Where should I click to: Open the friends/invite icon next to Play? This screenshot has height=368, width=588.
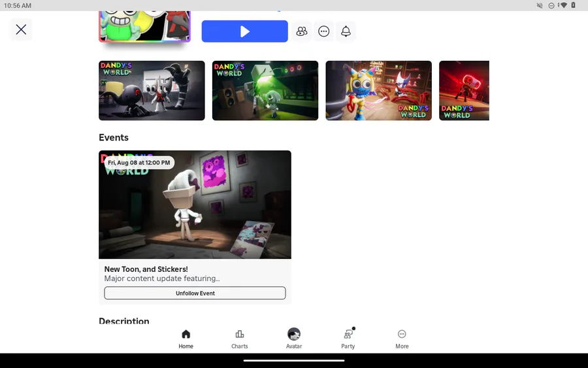tap(301, 31)
